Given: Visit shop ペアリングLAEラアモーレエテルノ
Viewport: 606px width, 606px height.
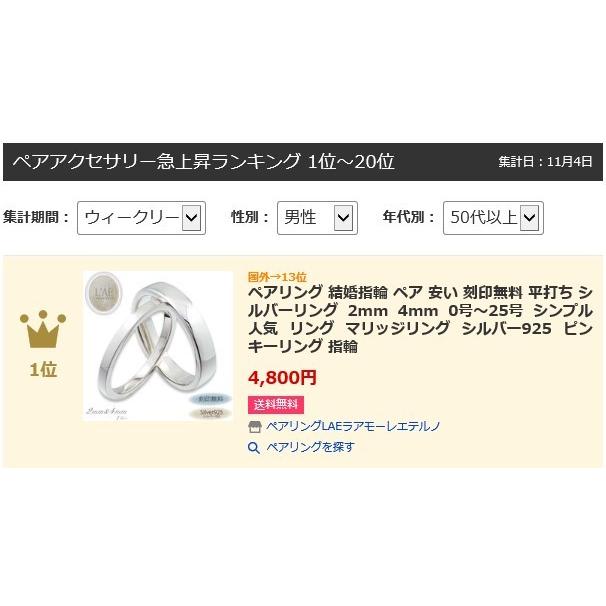Looking at the screenshot, I should click(x=353, y=426).
